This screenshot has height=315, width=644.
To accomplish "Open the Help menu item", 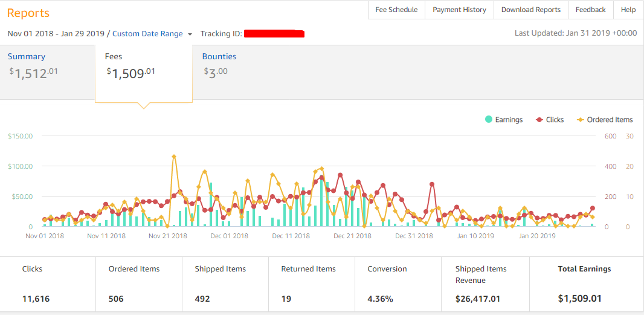I will coord(628,10).
